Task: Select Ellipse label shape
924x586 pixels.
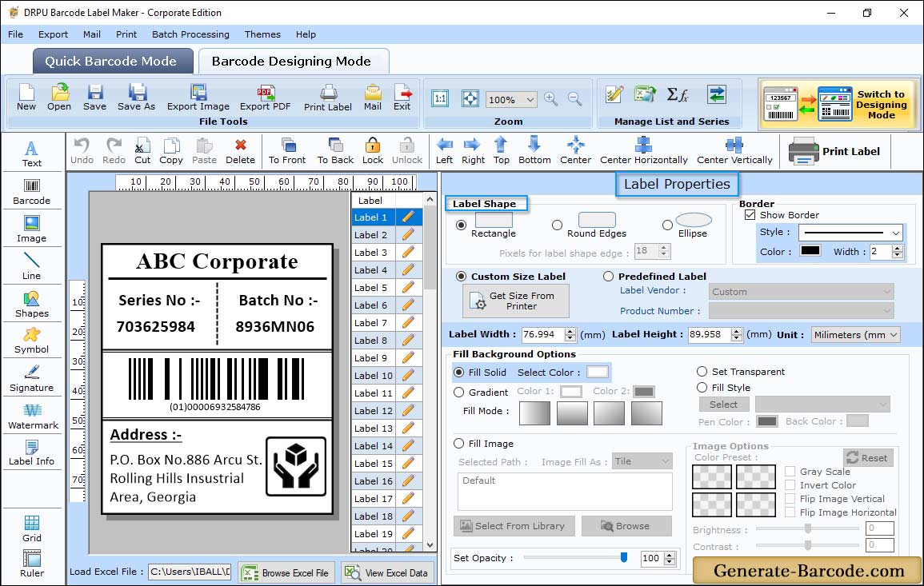Action: click(x=667, y=225)
